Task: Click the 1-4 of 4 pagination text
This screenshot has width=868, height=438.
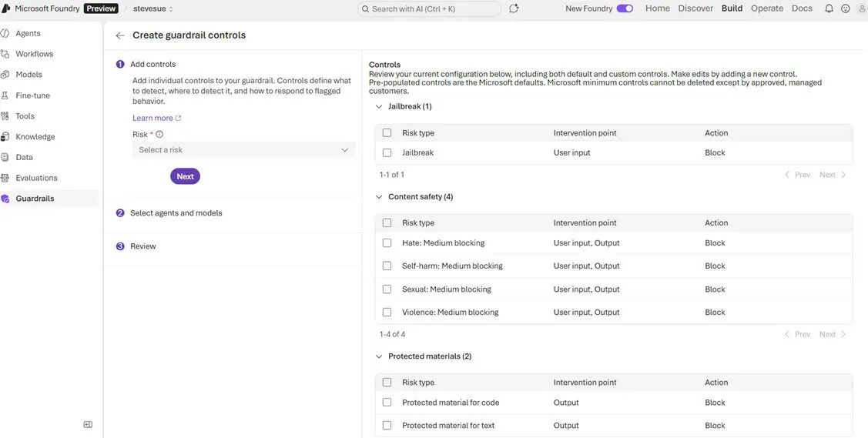Action: (393, 334)
